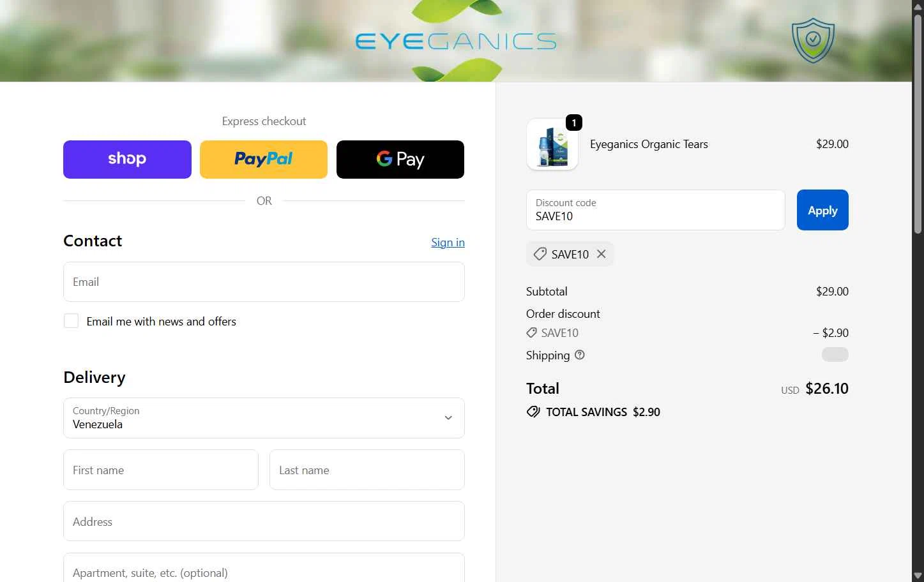
Task: Tick Email me with news and offers
Action: pyautogui.click(x=71, y=321)
